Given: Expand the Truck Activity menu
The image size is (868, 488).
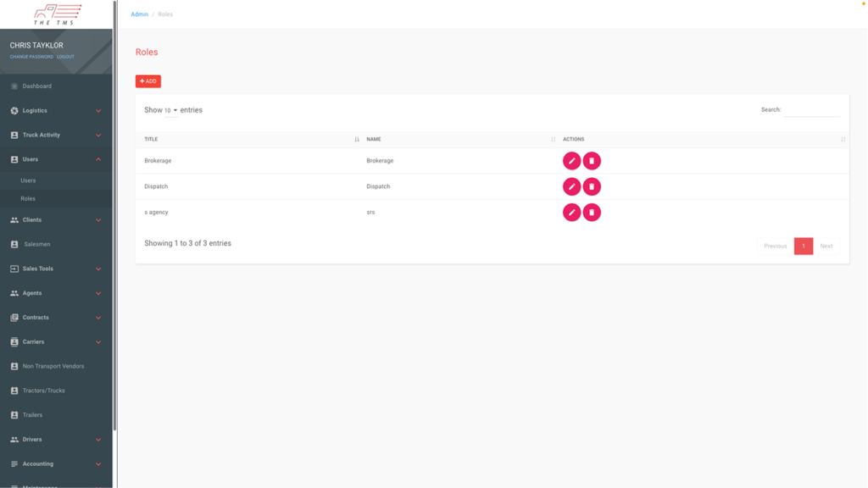Looking at the screenshot, I should pyautogui.click(x=56, y=136).
